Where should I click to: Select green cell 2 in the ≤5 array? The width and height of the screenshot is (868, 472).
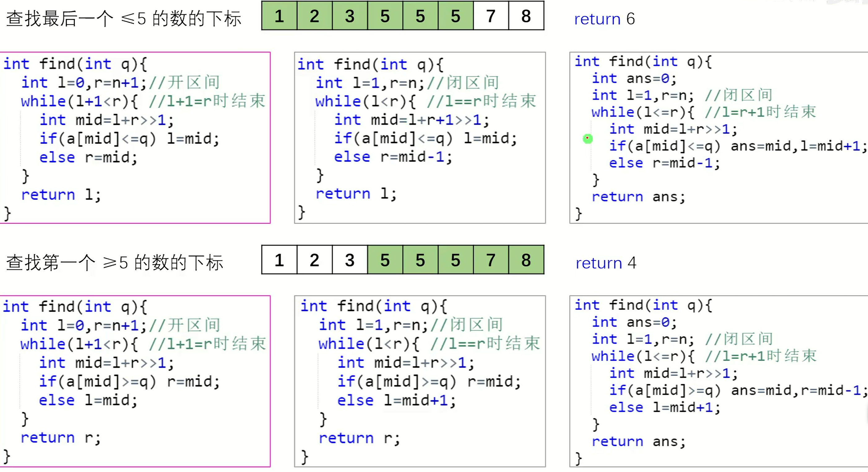coord(314,16)
